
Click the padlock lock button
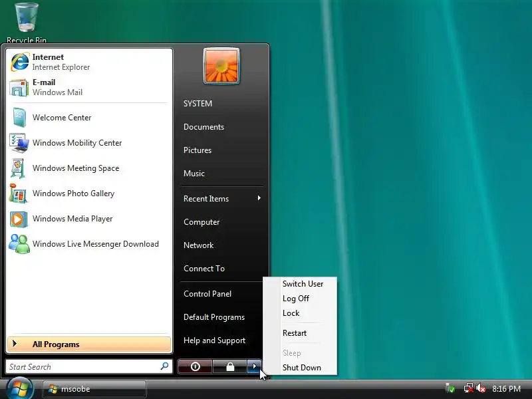(230, 367)
